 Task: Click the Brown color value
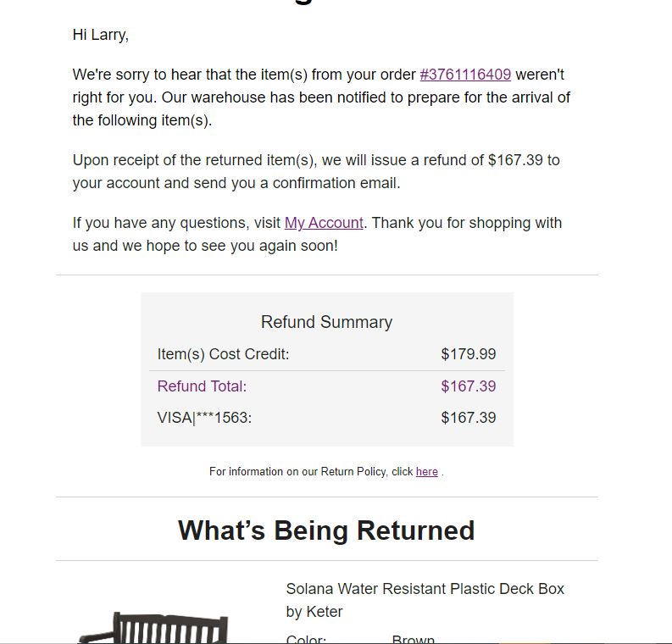tap(414, 639)
